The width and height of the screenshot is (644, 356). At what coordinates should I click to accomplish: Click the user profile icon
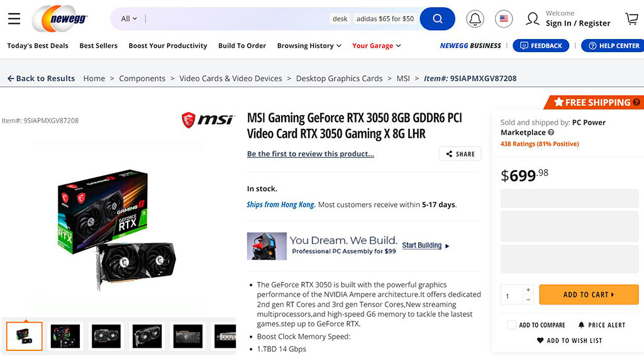pos(533,19)
